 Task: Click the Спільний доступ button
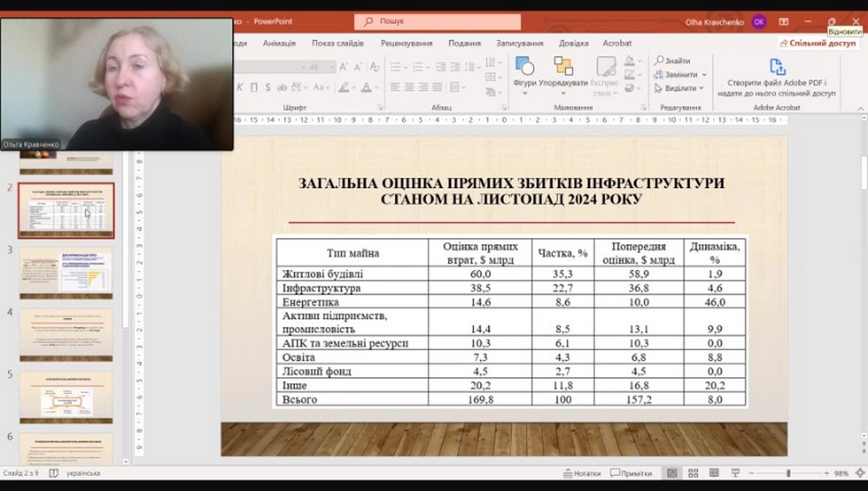[x=817, y=43]
